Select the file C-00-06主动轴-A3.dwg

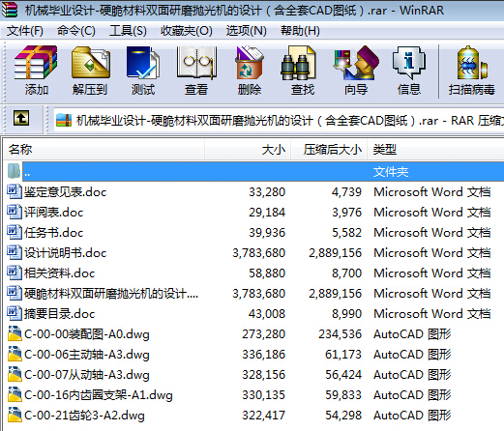[x=87, y=355]
